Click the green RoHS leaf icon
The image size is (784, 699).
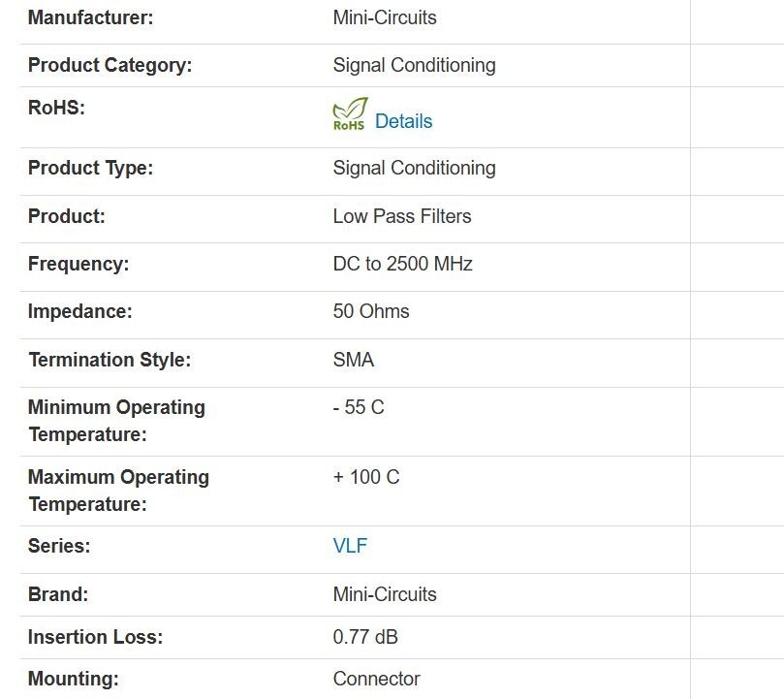click(x=350, y=113)
